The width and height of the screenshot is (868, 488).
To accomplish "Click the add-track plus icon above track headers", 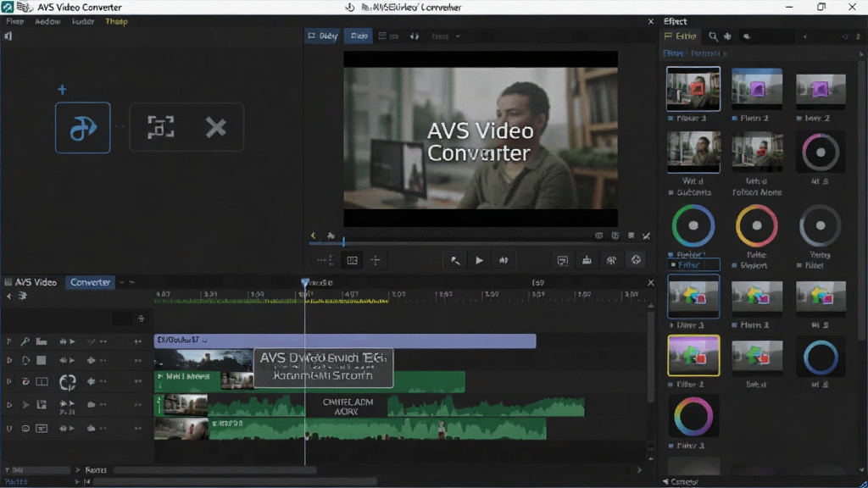I will click(141, 319).
